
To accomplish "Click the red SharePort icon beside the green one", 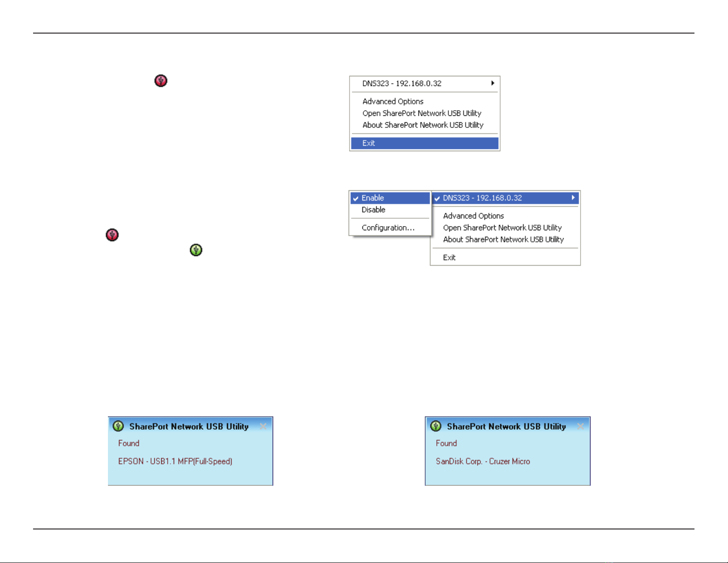I will click(x=112, y=235).
